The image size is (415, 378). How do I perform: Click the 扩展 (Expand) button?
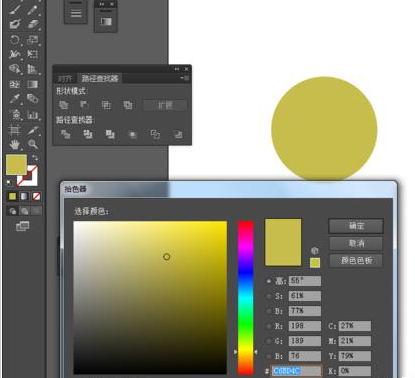(165, 105)
